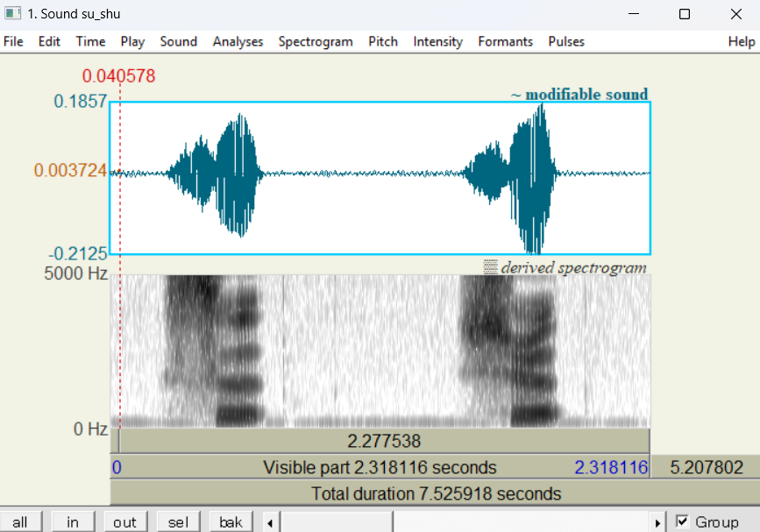The height and width of the screenshot is (532, 760).
Task: Open the Time menu
Action: click(90, 42)
